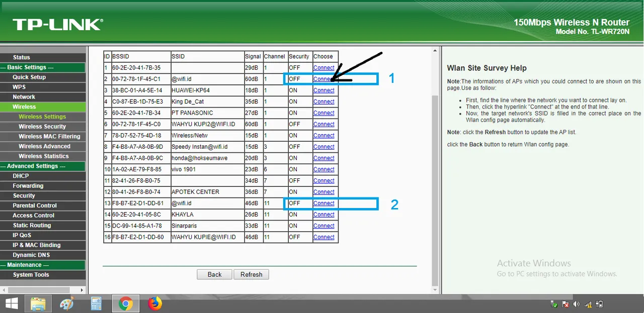Viewport: 644px width, 313px height.
Task: Connect to vivo 1901 network
Action: (324, 169)
